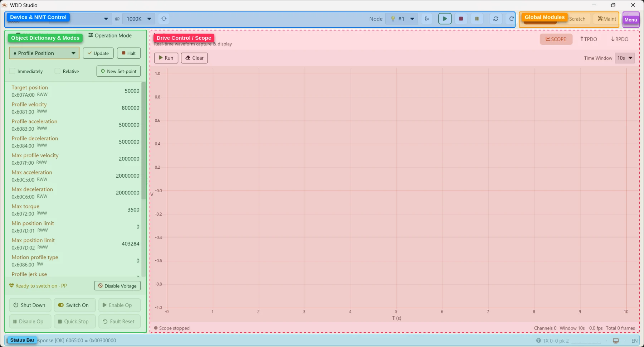Click the pause node button

[x=477, y=19]
